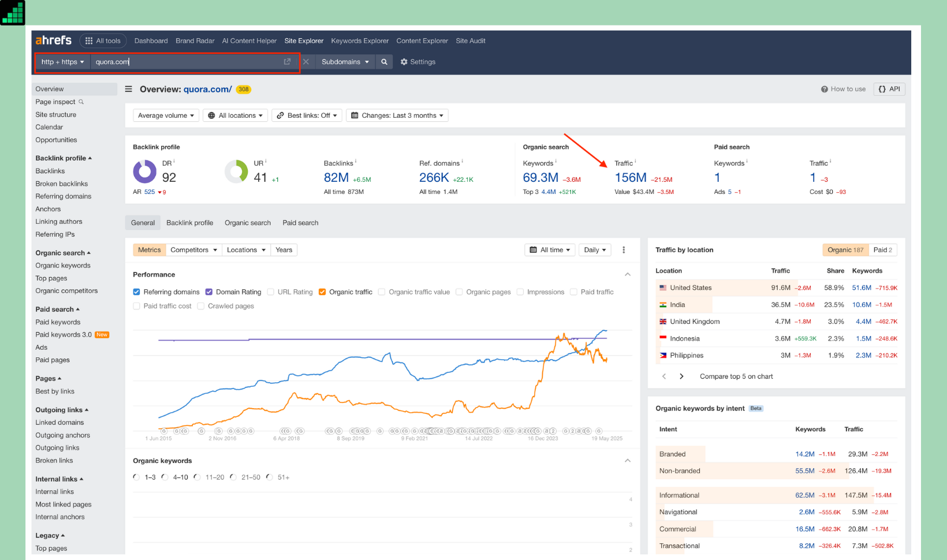This screenshot has height=560, width=947.
Task: Switch to Paid search tab
Action: click(300, 223)
